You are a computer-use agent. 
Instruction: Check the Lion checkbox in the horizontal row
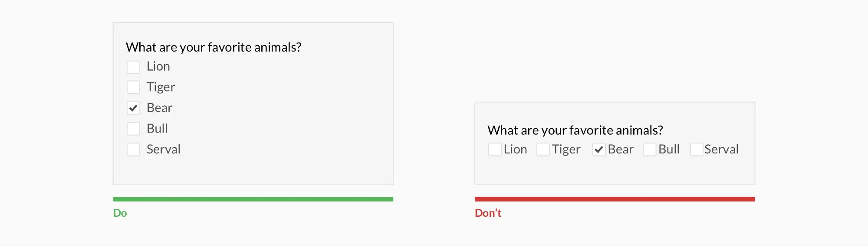pos(495,149)
